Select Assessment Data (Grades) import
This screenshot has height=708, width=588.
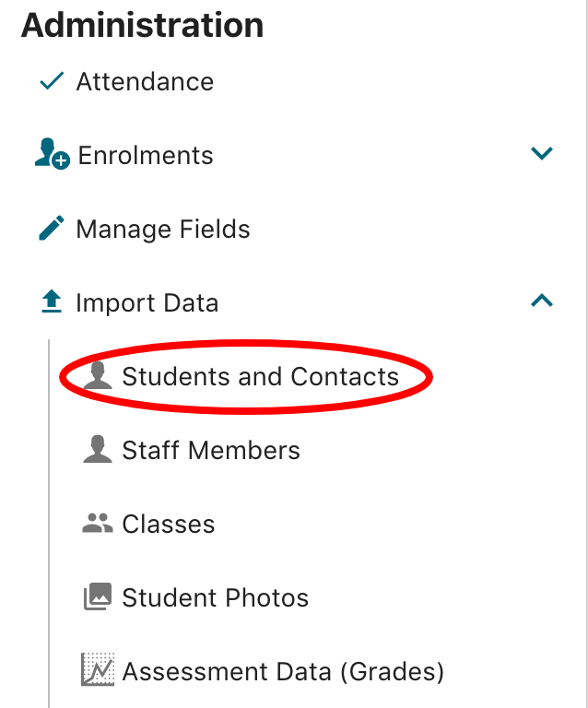tap(283, 672)
